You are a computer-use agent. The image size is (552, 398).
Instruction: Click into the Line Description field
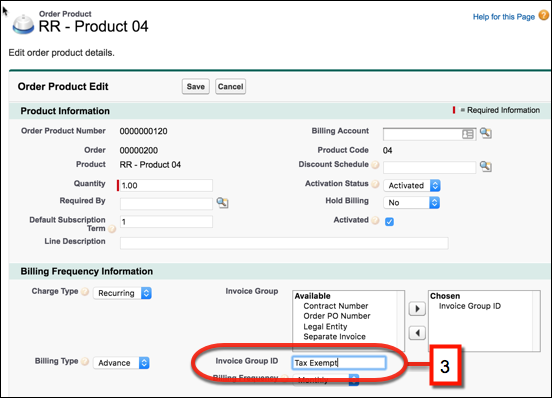pyautogui.click(x=284, y=243)
